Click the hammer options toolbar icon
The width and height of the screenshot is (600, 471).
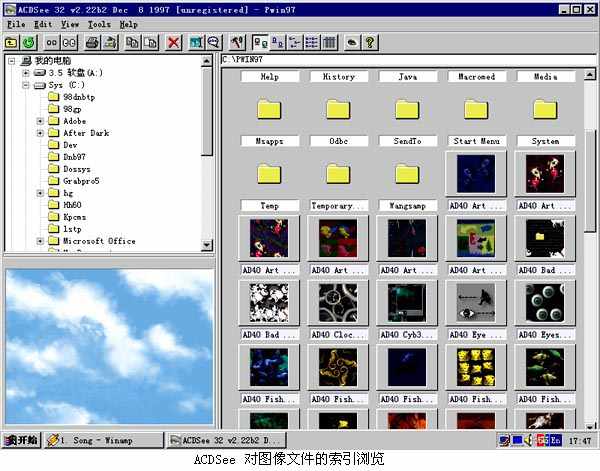[x=237, y=43]
